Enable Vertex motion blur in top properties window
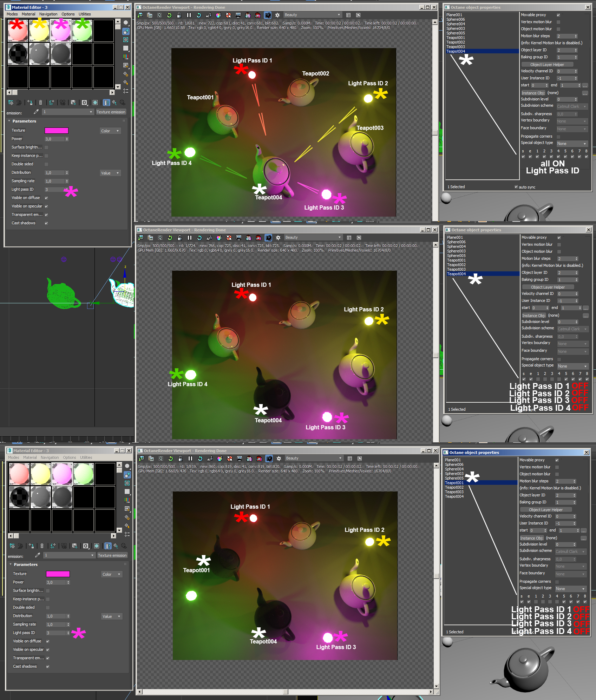596x700 pixels. click(x=558, y=22)
